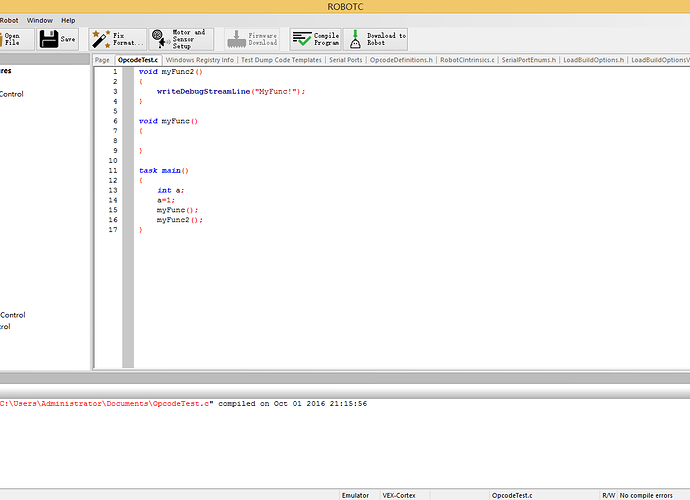The height and width of the screenshot is (500, 690).
Task: Click the compiled file path in output
Action: pos(106,404)
